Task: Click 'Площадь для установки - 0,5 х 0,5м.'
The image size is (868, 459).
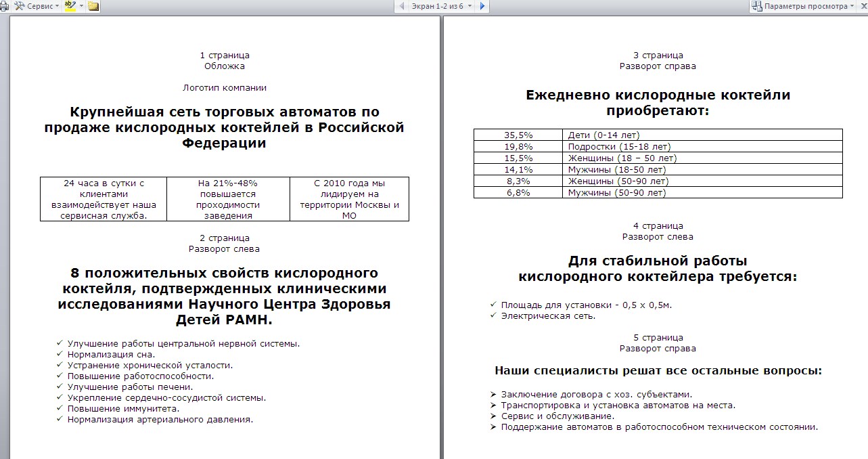Action: [x=586, y=305]
